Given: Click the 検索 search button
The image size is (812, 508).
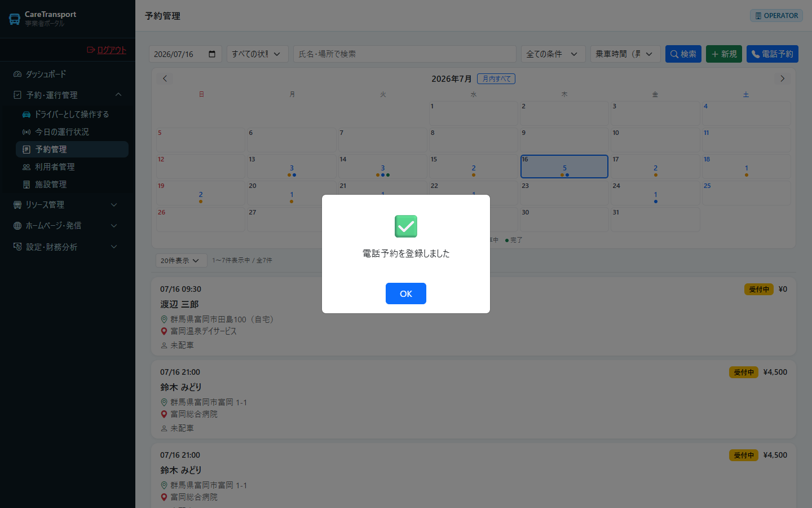Looking at the screenshot, I should click(x=683, y=54).
